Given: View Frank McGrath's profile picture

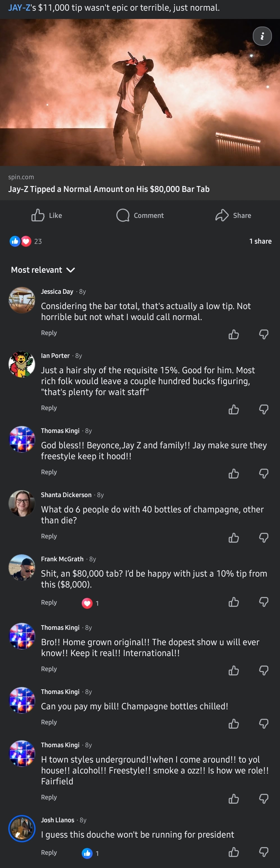Looking at the screenshot, I should (22, 567).
